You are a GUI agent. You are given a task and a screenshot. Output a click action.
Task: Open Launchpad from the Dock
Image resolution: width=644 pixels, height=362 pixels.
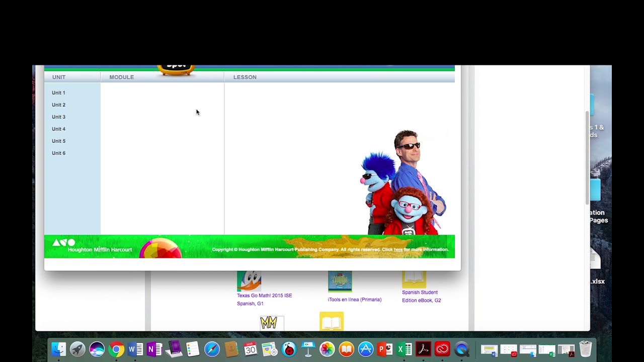pos(77,349)
